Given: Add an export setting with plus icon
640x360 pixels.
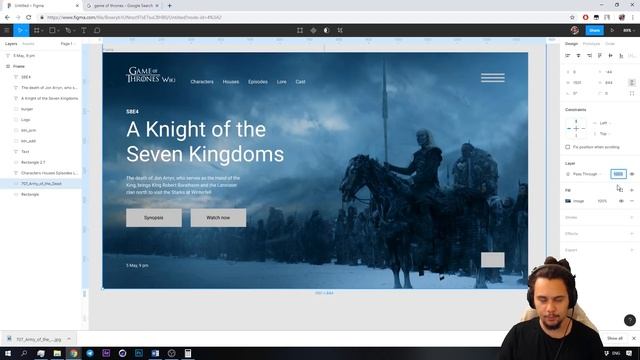Looking at the screenshot, I should tap(632, 250).
